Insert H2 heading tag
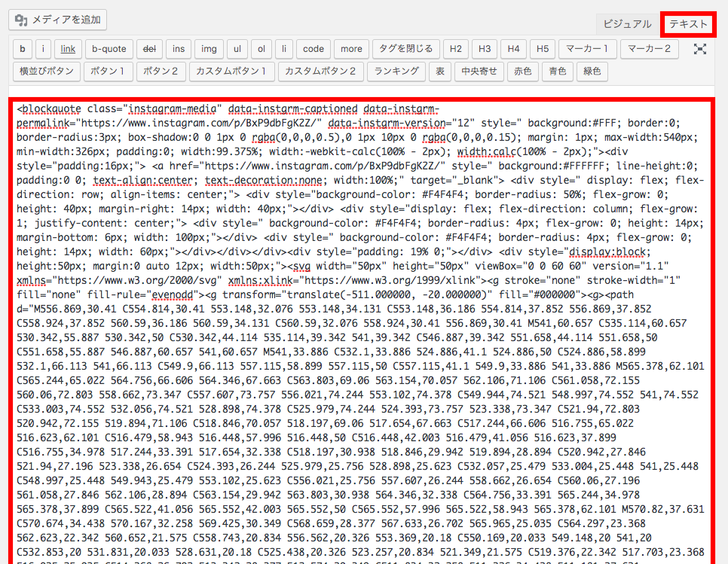728x564 pixels. pos(455,49)
